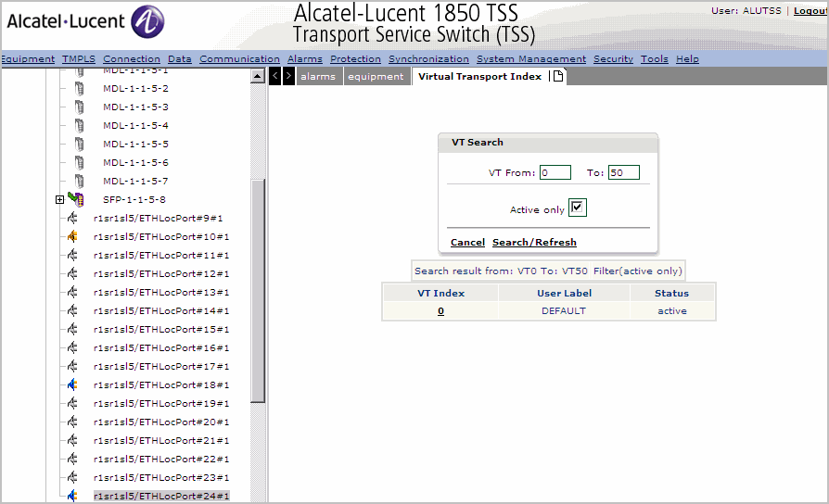The width and height of the screenshot is (829, 504).
Task: Switch to the alarms tab
Action: [318, 76]
